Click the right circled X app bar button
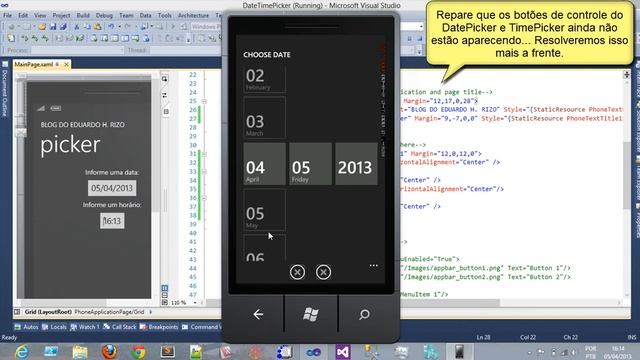This screenshot has width=640, height=360. point(323,272)
